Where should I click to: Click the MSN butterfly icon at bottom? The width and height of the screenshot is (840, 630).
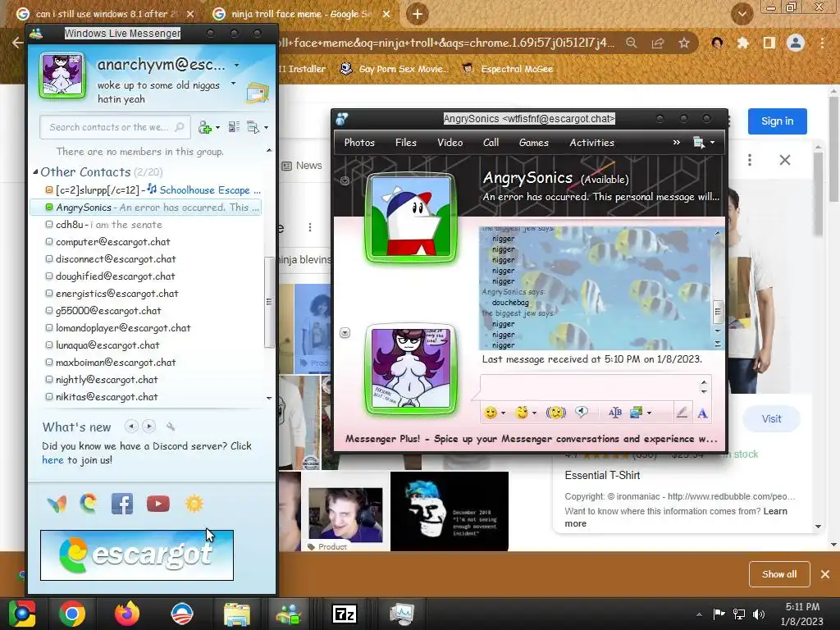pyautogui.click(x=57, y=504)
